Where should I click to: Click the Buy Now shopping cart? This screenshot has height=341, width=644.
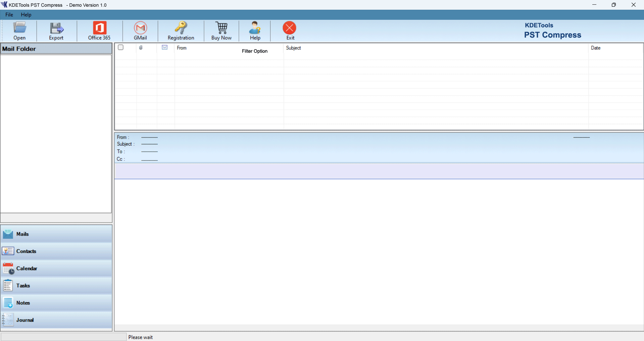(221, 28)
